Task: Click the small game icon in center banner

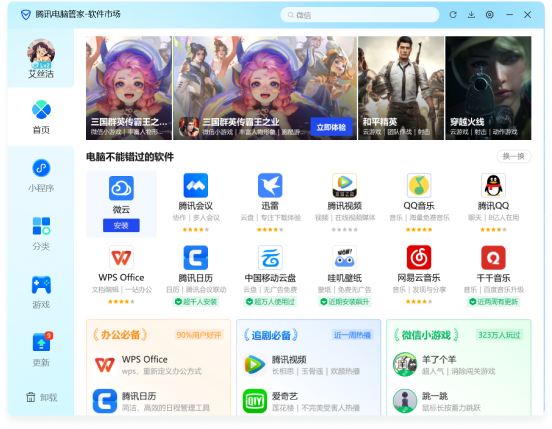Action: point(188,127)
